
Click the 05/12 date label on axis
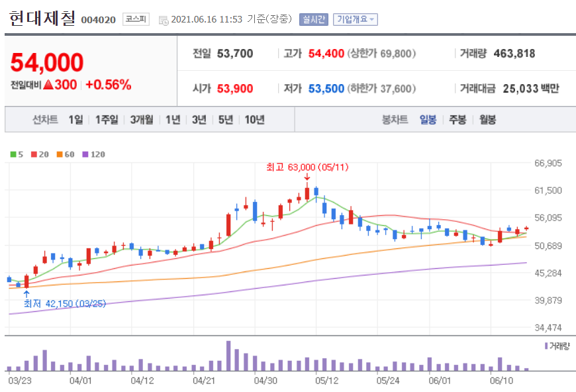(327, 381)
